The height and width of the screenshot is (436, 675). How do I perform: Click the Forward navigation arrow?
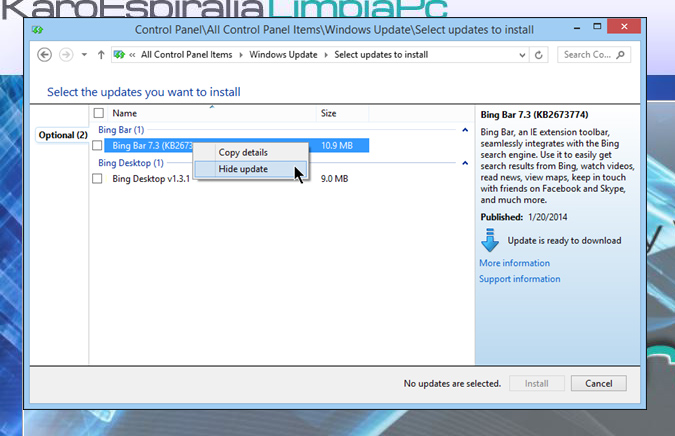(x=66, y=55)
